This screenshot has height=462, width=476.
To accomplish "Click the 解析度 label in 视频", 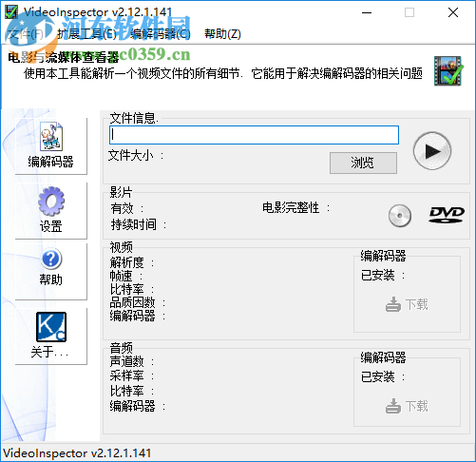I will pos(132,262).
